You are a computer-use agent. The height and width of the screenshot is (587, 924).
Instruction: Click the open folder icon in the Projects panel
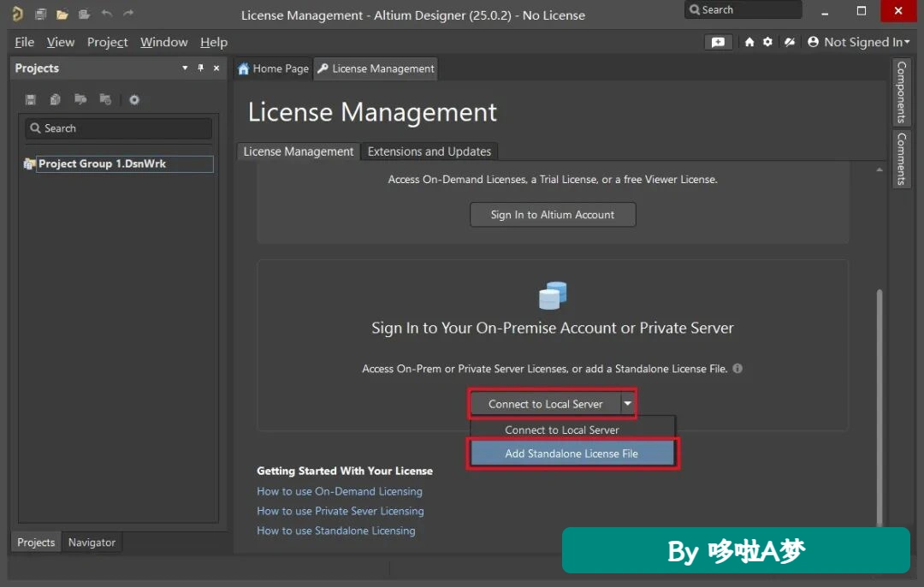(80, 99)
